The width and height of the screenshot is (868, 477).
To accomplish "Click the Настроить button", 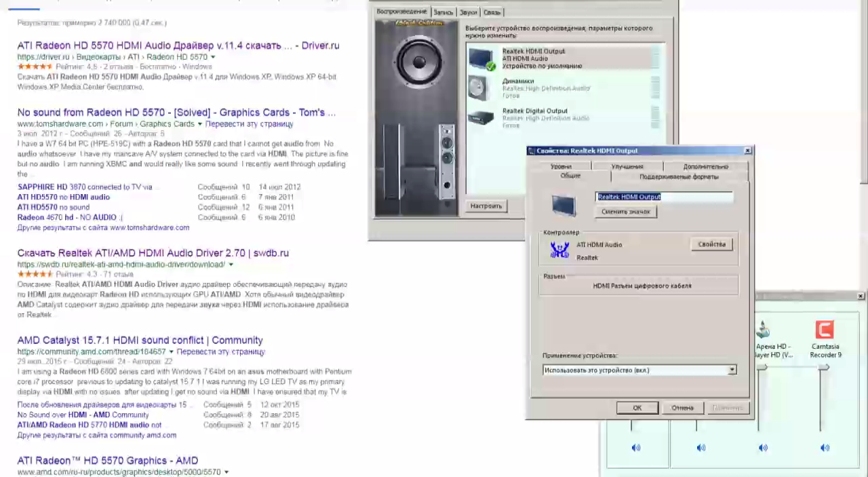I will point(486,206).
